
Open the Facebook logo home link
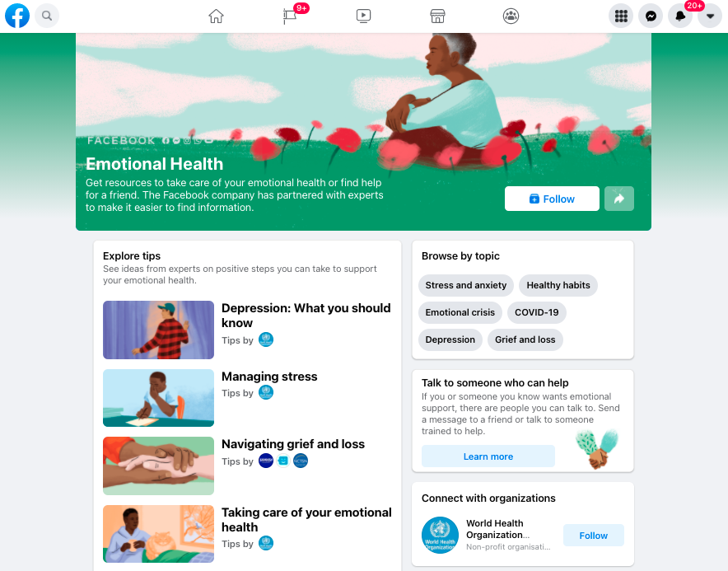[x=17, y=16]
